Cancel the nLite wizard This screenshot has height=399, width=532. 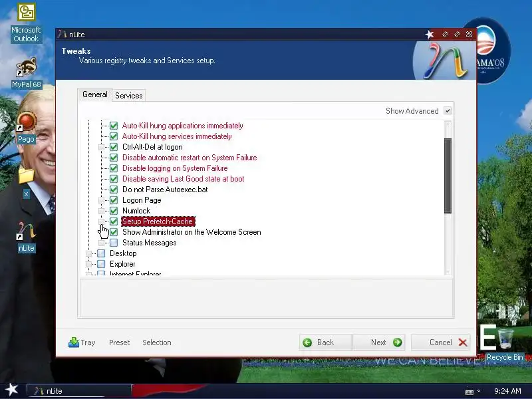pos(441,342)
